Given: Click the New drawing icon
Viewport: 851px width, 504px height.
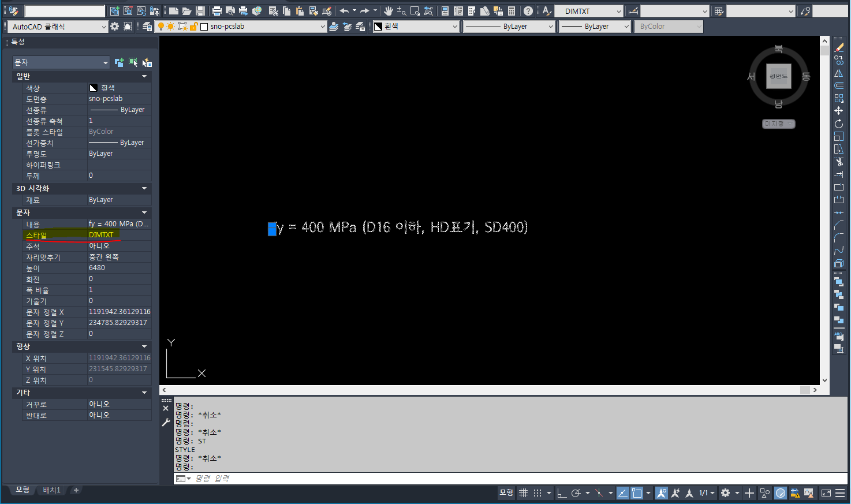Looking at the screenshot, I should pos(173,11).
